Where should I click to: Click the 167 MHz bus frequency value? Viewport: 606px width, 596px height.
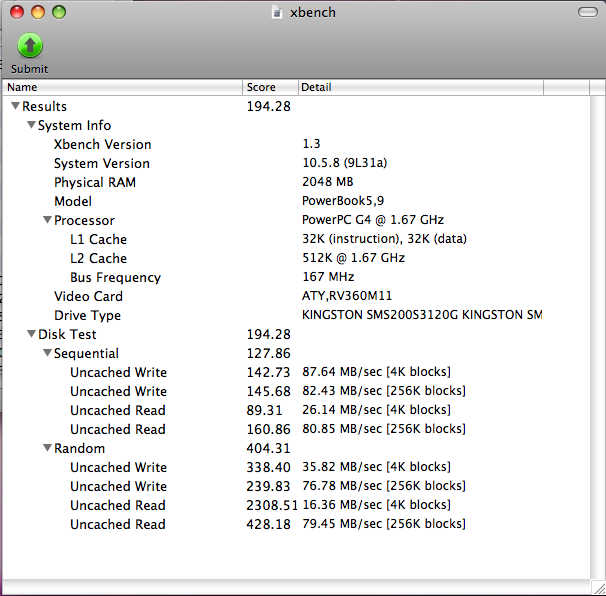point(328,277)
